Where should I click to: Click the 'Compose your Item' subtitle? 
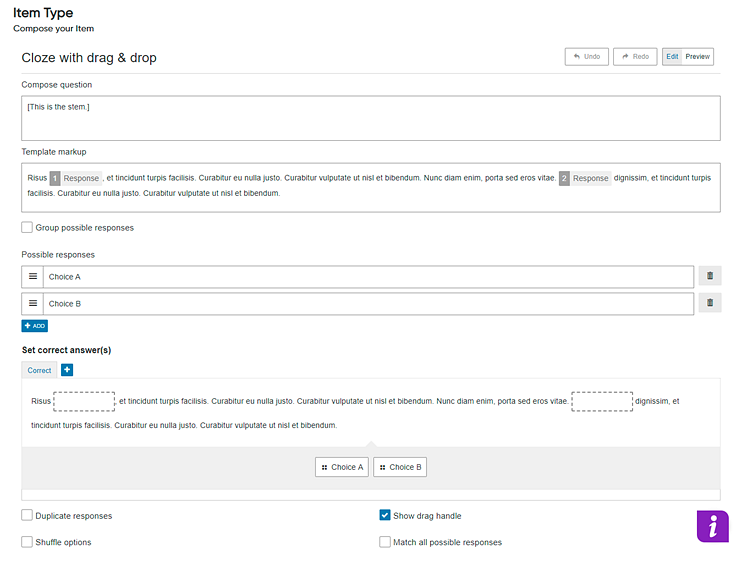[x=53, y=28]
